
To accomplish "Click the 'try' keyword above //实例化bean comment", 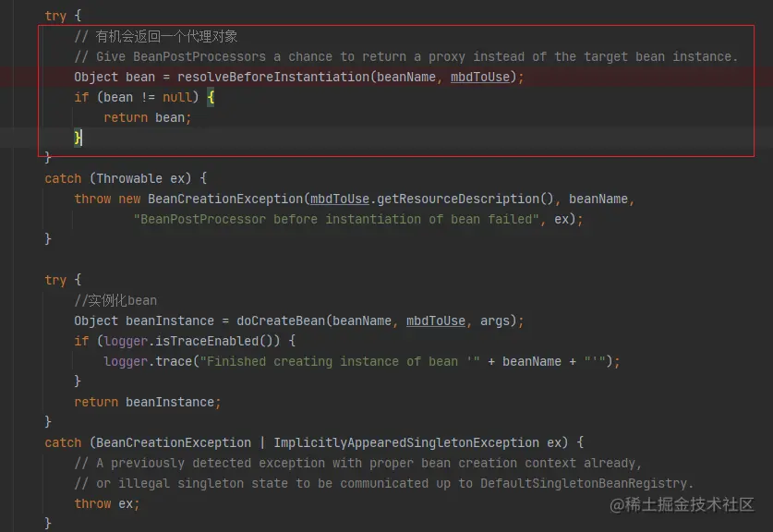I will pos(55,281).
